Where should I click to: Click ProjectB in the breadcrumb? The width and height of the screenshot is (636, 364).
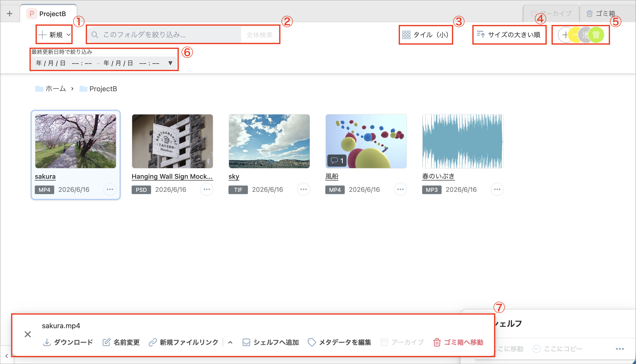pos(98,89)
